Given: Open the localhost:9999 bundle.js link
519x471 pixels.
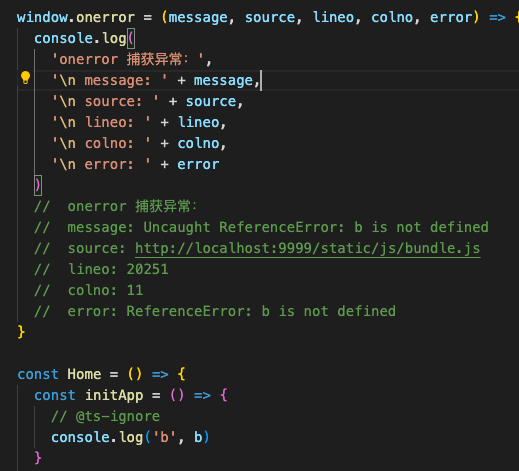Looking at the screenshot, I should coord(307,248).
